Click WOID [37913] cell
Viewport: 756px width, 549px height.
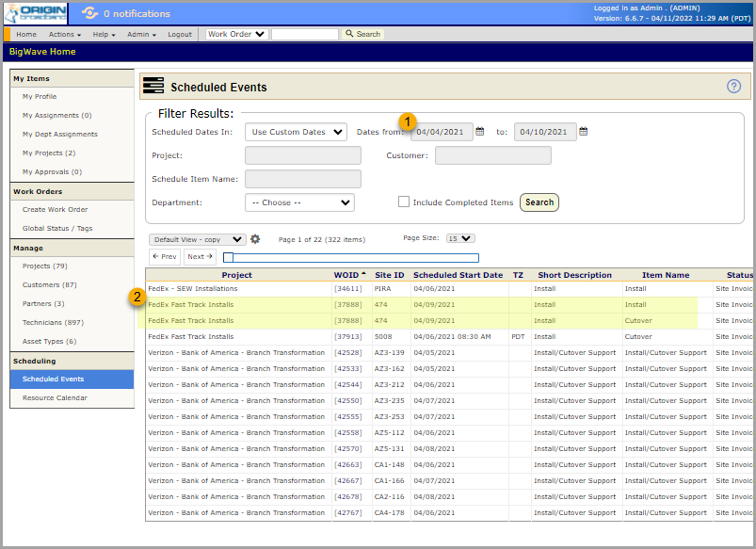(x=348, y=337)
